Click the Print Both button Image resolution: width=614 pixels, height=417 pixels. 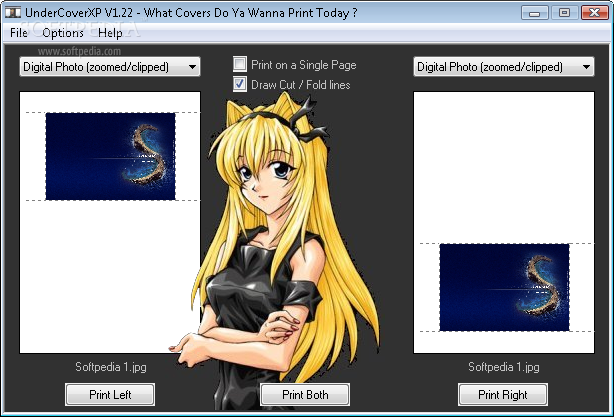(305, 394)
